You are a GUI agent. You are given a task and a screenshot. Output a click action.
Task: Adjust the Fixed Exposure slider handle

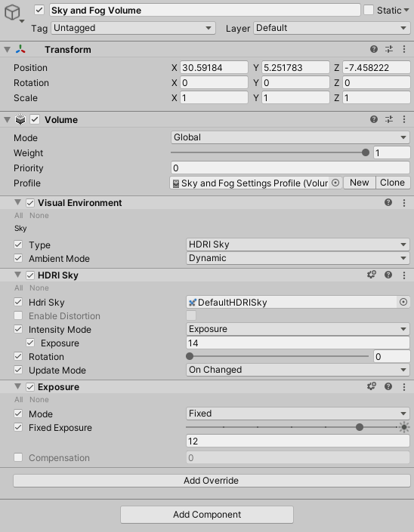pyautogui.click(x=360, y=427)
